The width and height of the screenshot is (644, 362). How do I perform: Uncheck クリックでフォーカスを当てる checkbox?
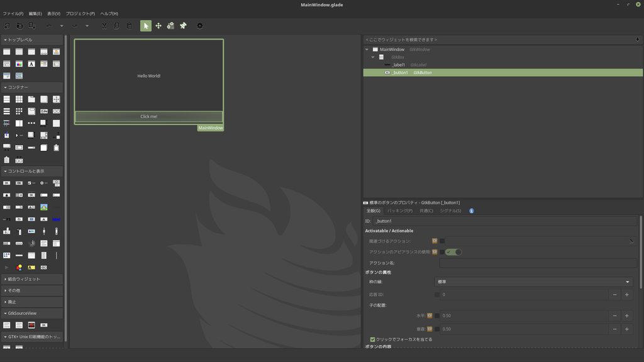click(372, 339)
